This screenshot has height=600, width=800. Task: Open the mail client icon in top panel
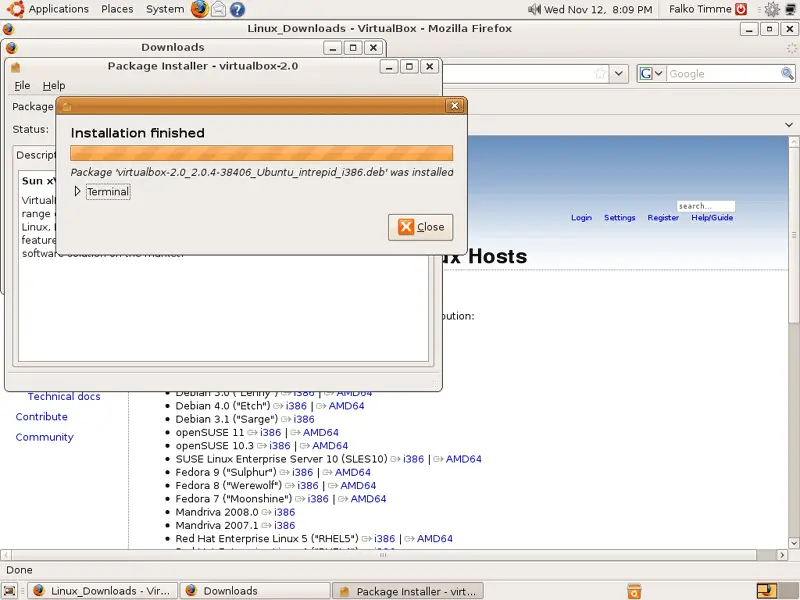[x=218, y=9]
